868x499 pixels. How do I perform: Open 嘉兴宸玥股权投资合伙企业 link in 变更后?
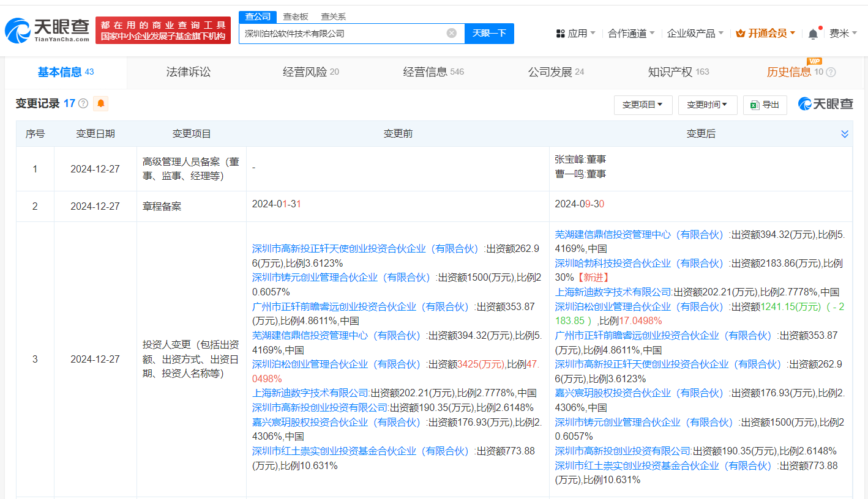click(642, 393)
